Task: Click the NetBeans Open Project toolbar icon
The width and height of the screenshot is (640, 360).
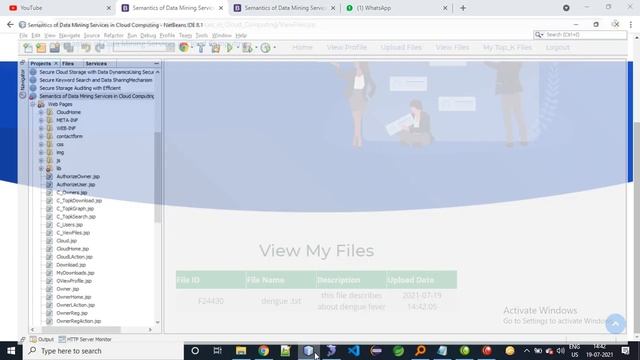Action: pos(55,48)
